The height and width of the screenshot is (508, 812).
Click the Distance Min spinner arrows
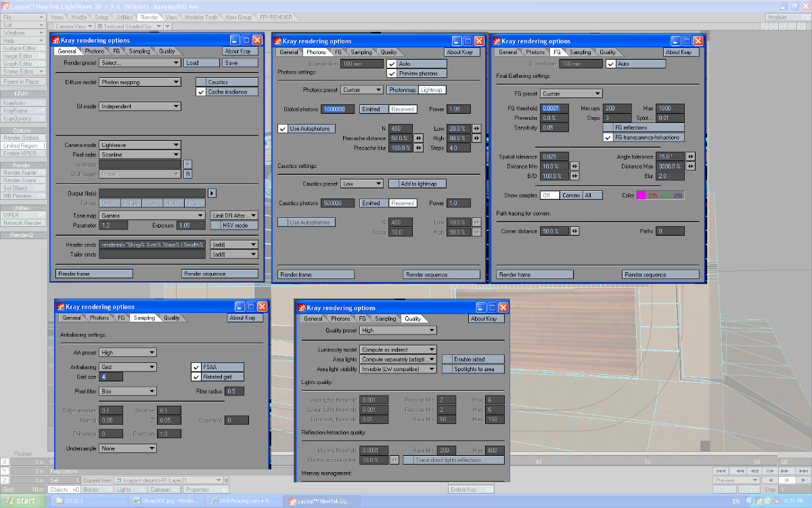pos(574,166)
